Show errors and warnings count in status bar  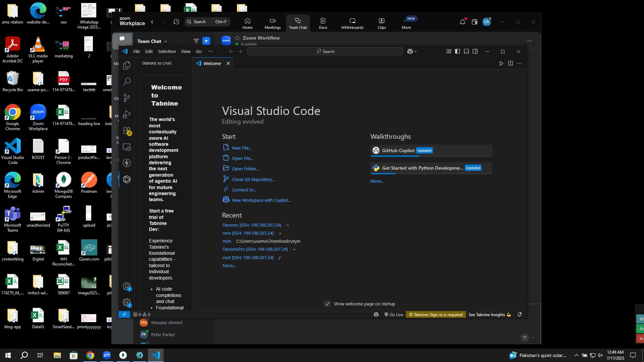142,314
